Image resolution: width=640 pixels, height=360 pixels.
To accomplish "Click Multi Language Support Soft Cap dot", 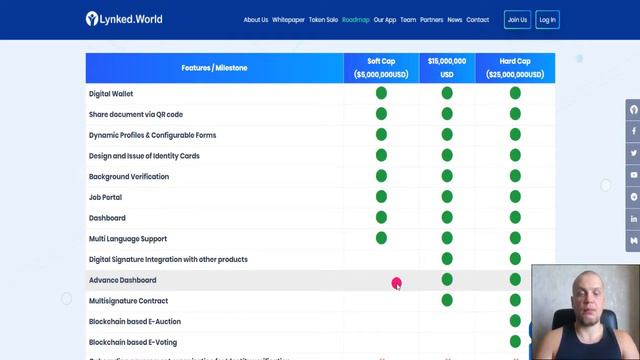I will (381, 238).
